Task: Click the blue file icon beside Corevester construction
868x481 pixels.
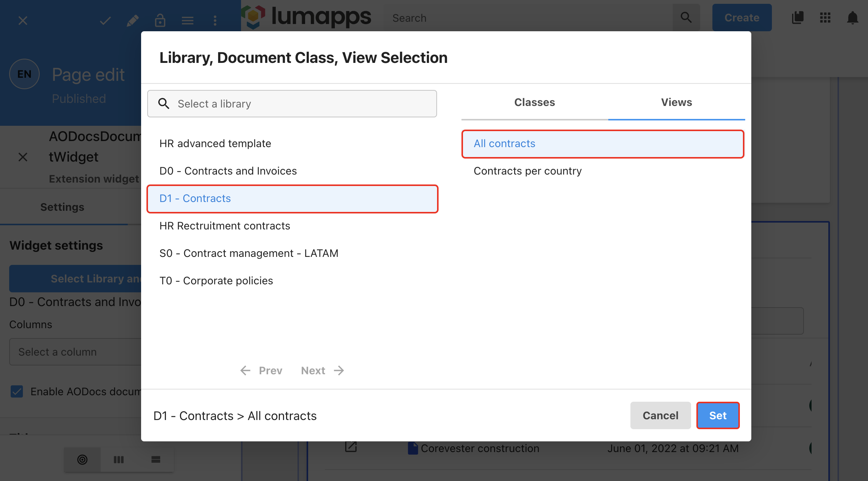Action: [x=413, y=448]
